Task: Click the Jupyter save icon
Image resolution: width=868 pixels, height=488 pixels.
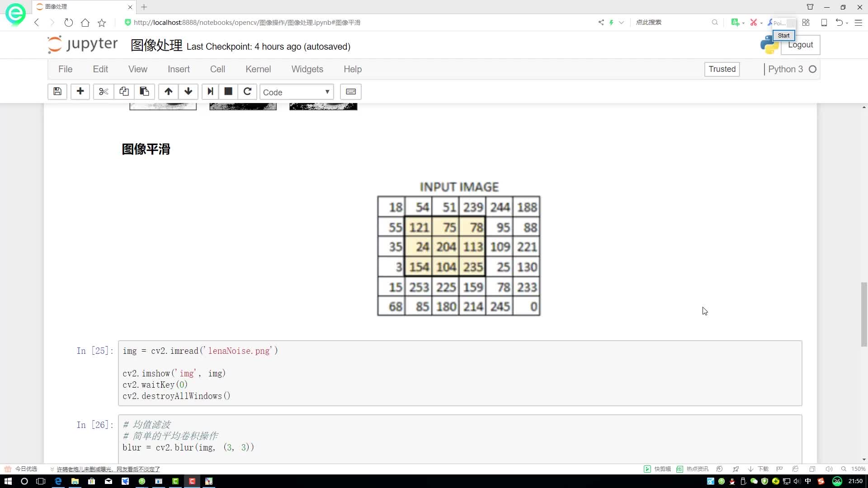Action: (x=57, y=92)
